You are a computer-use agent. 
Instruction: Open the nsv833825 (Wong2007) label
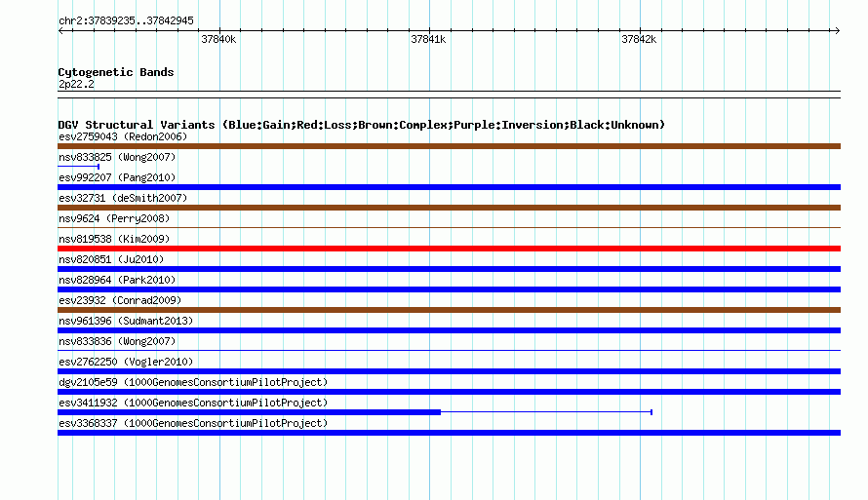point(117,157)
